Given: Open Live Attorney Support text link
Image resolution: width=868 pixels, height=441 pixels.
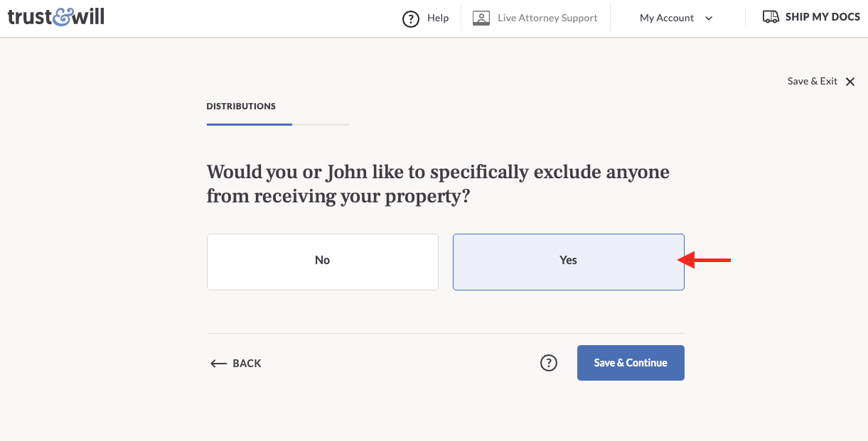Looking at the screenshot, I should coord(547,18).
